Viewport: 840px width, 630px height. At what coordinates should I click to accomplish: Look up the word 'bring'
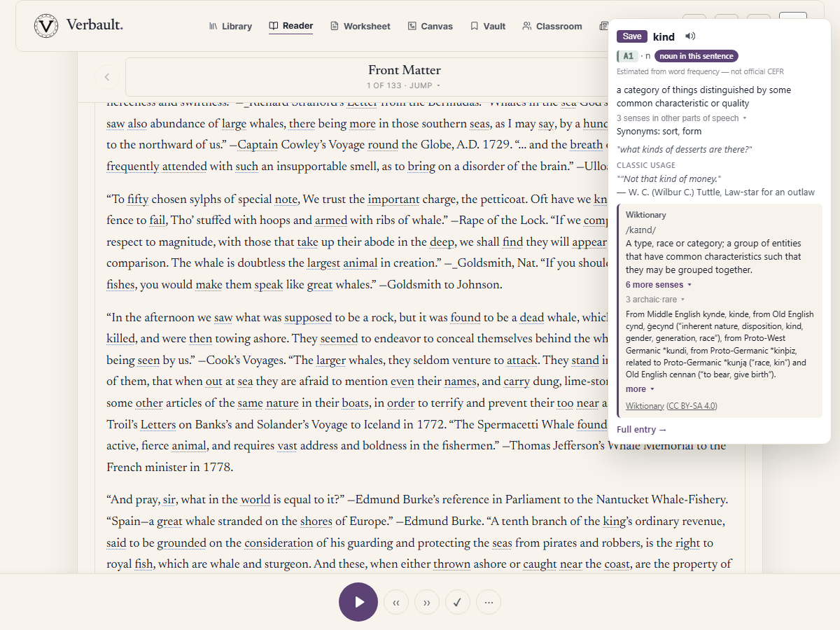421,167
